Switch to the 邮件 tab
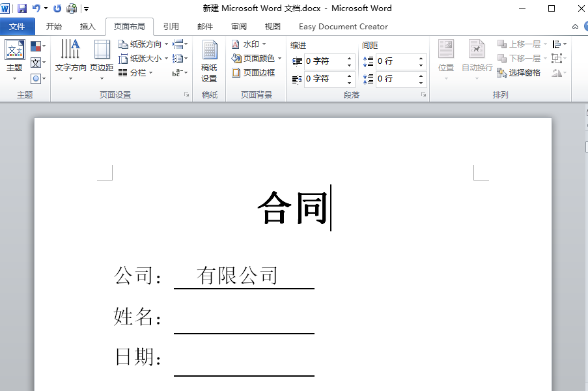The image size is (588, 391). point(205,27)
